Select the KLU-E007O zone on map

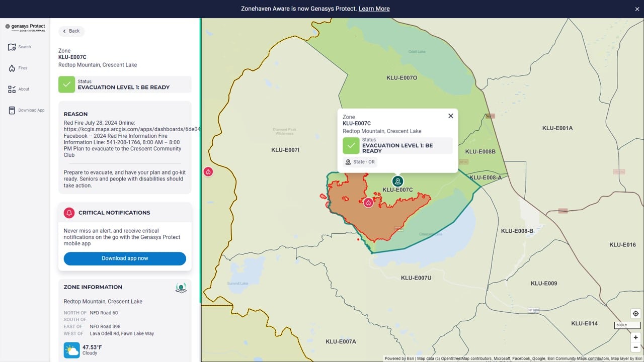pyautogui.click(x=401, y=78)
